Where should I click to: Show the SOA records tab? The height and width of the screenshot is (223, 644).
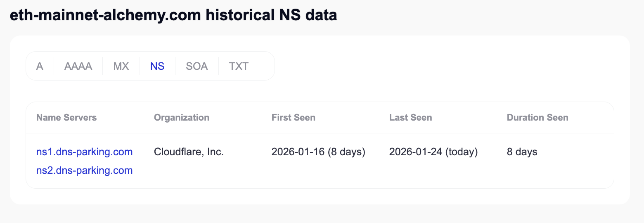tap(197, 66)
